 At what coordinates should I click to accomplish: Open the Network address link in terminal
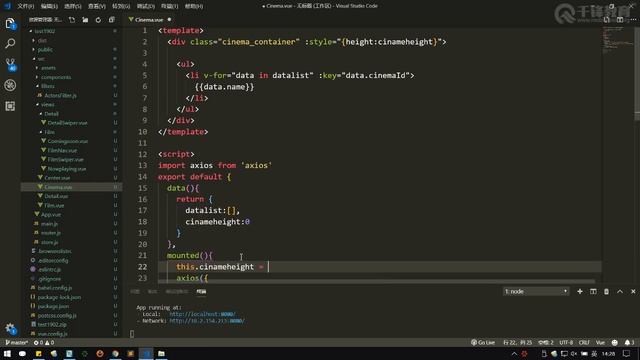click(x=207, y=321)
